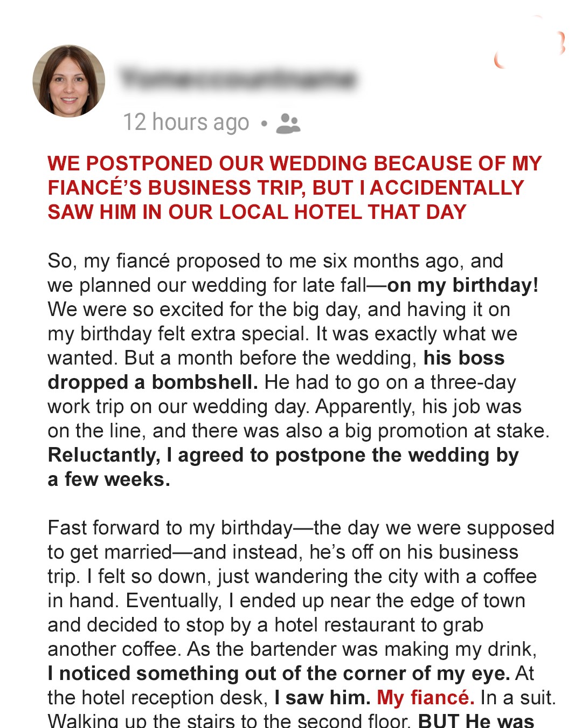Click the bold "a few weeks." text
The height and width of the screenshot is (728, 582).
tap(109, 479)
